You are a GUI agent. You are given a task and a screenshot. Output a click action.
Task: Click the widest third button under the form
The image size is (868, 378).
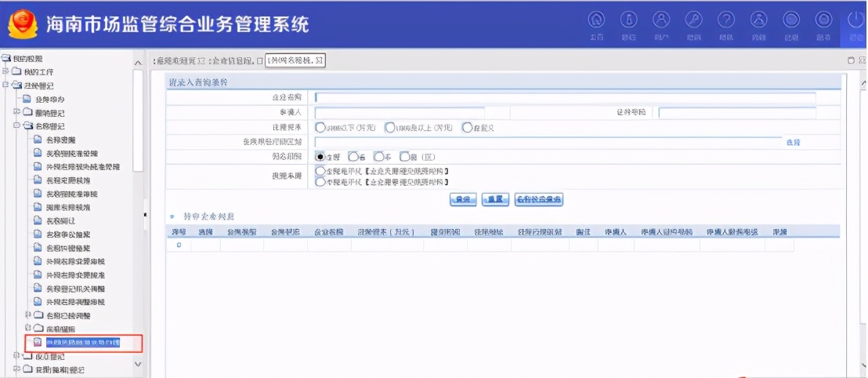click(x=539, y=199)
